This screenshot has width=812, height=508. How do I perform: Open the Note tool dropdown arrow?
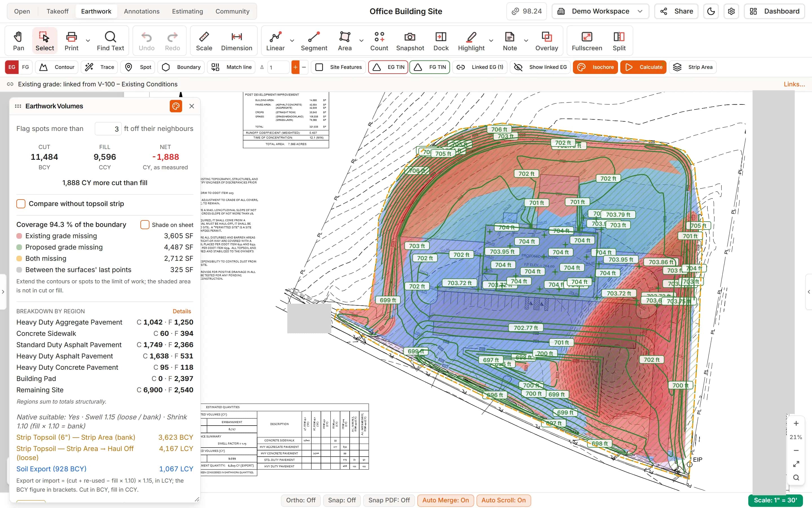click(x=526, y=41)
